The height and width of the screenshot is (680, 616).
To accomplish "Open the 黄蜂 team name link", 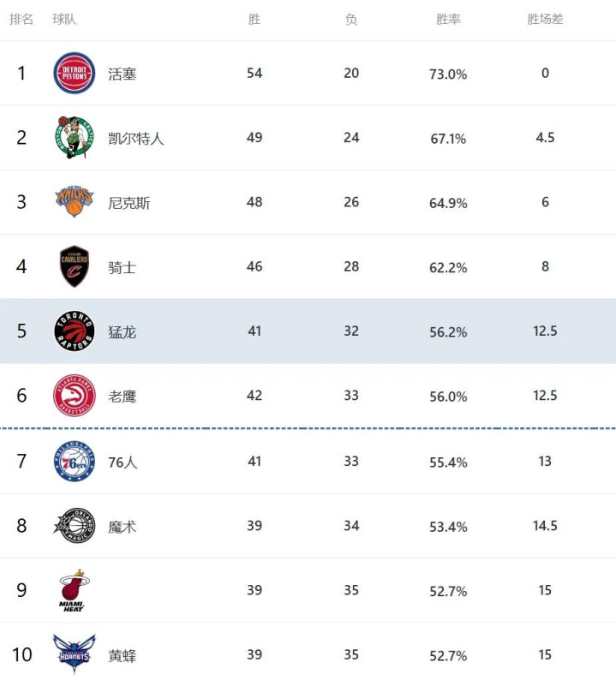I will (123, 656).
